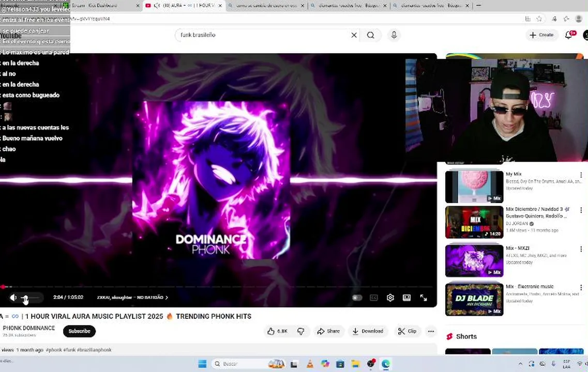Mute the video with the speaker icon
The height and width of the screenshot is (372, 588).
pos(13,298)
